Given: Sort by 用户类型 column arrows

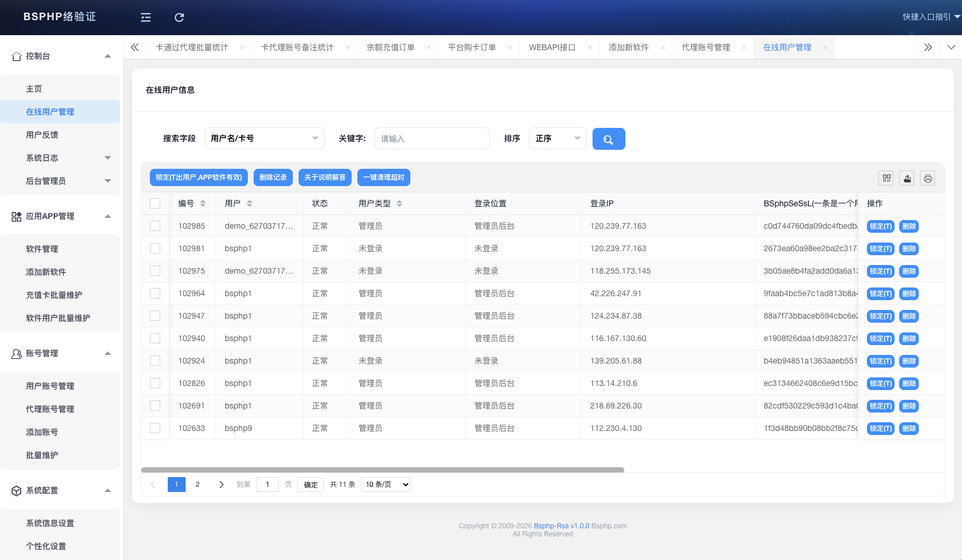Looking at the screenshot, I should (399, 203).
